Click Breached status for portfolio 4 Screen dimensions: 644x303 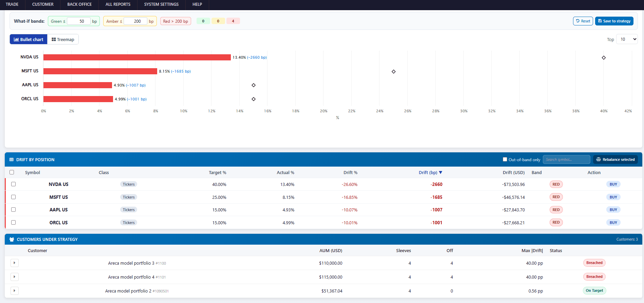[594, 277]
